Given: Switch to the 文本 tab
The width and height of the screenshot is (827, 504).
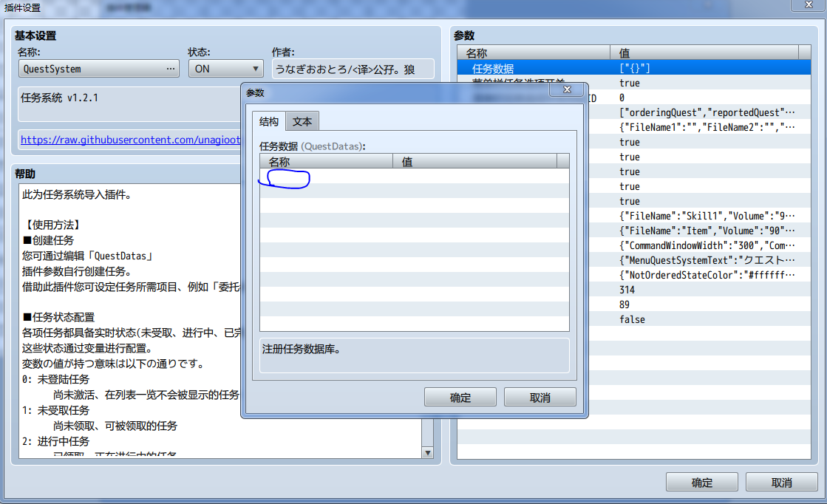Looking at the screenshot, I should tap(302, 122).
